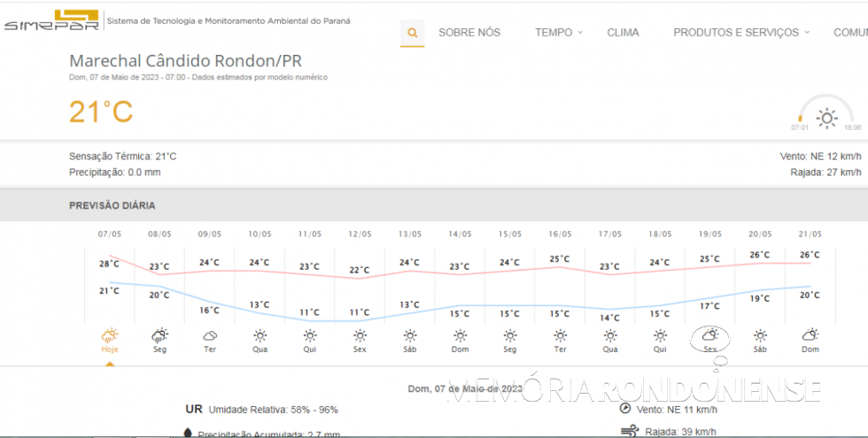868x438 pixels.
Task: Click Vento: NE 12 km/h text
Action: (x=820, y=157)
